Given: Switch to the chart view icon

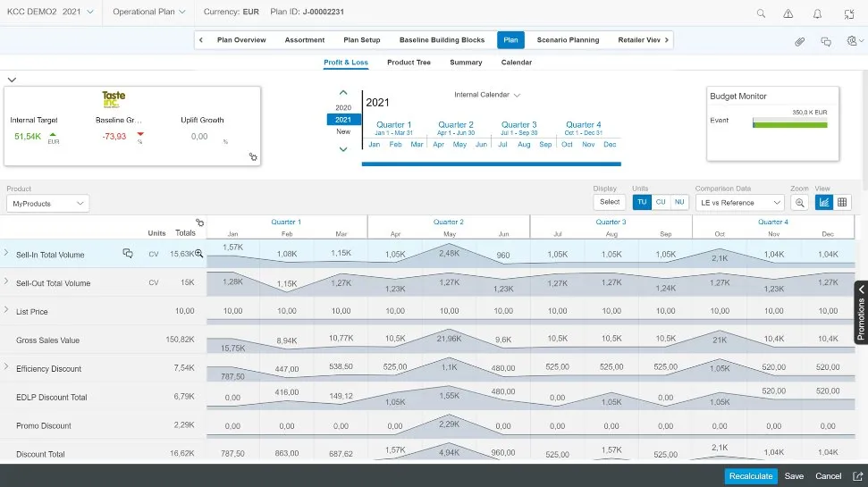Looking at the screenshot, I should pyautogui.click(x=823, y=202).
